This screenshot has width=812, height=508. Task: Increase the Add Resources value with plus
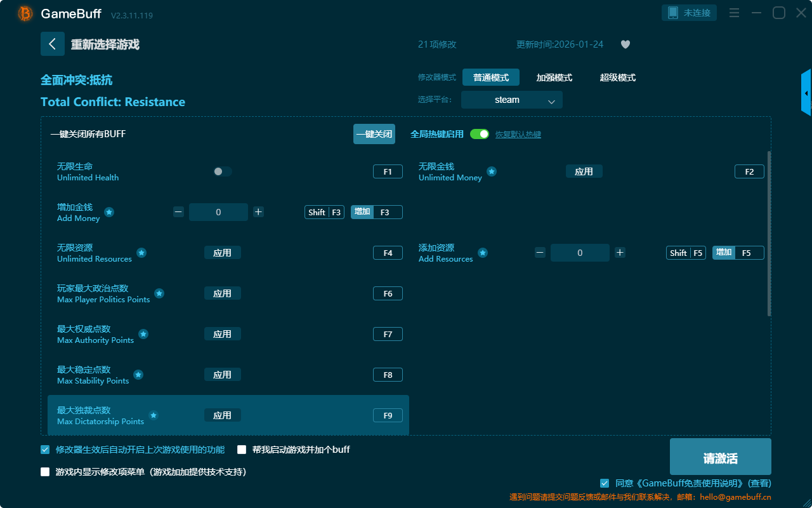[620, 253]
